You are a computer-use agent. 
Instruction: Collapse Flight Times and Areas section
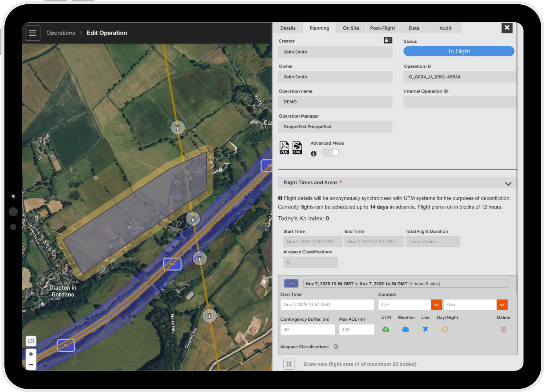pos(508,183)
